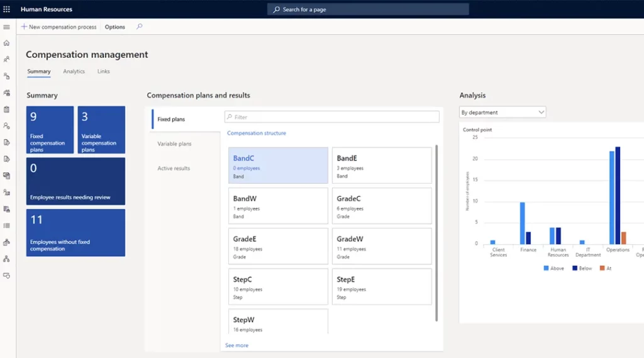Open the 9 Fixed compensation plans tile

click(50, 130)
